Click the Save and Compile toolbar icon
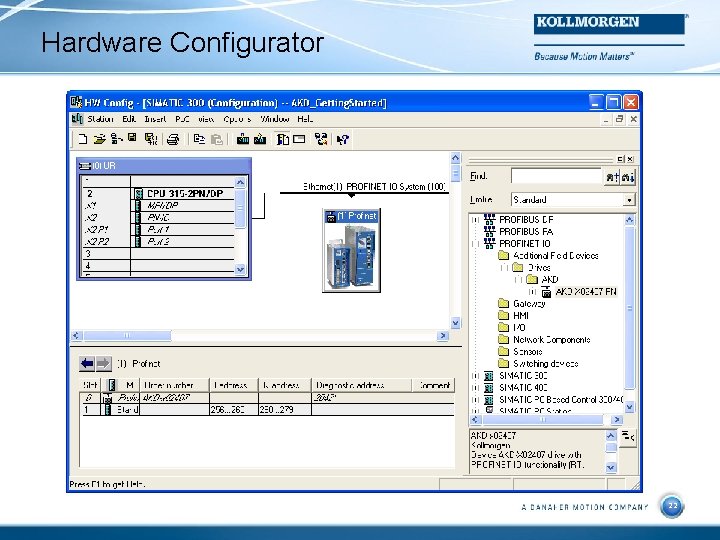This screenshot has width=720, height=540. point(151,139)
